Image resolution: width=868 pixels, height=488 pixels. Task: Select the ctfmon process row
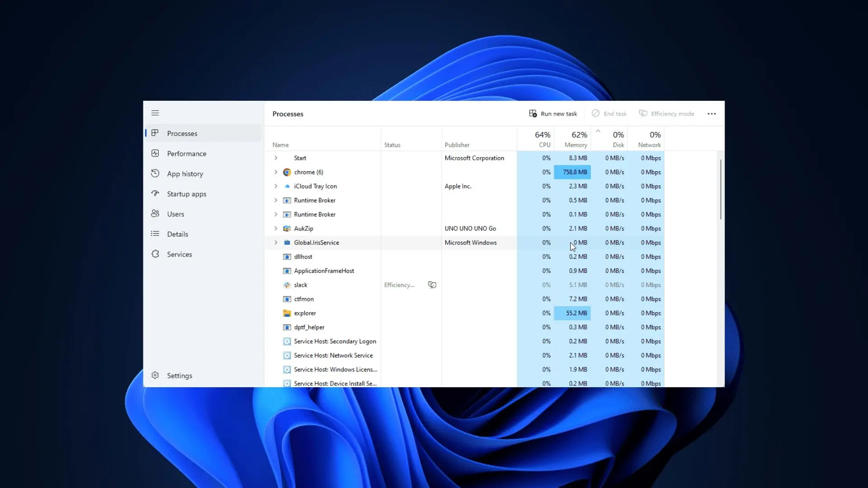click(x=464, y=299)
